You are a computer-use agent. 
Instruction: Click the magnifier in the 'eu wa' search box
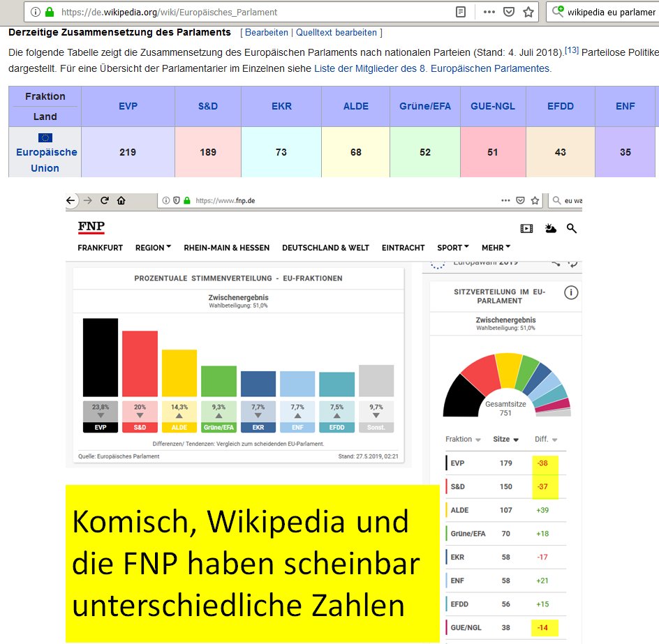coord(557,200)
